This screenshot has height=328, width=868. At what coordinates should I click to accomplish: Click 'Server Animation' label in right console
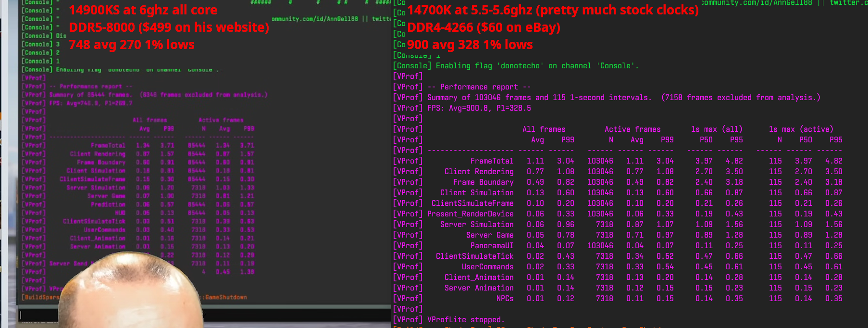click(479, 288)
